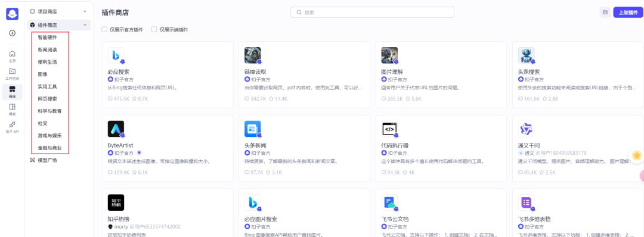This screenshot has height=237, width=644.
Task: Open the 必应搜索 plugin title
Action: tap(118, 72)
